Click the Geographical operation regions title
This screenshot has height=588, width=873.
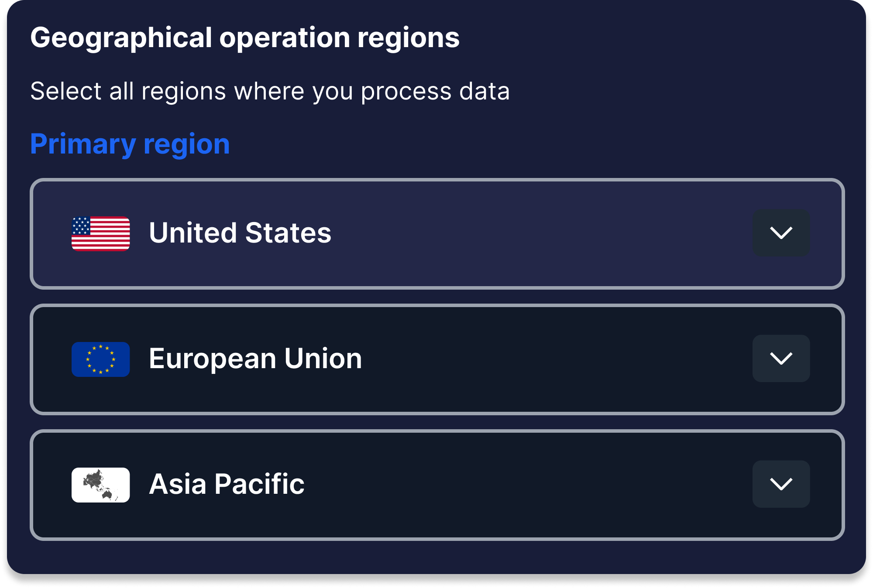point(244,38)
